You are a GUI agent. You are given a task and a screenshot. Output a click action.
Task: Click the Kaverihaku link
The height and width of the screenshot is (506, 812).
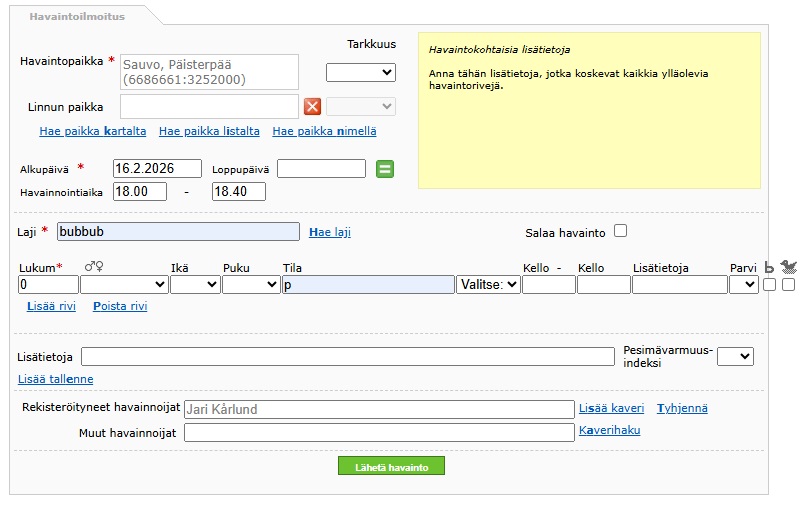coord(609,430)
